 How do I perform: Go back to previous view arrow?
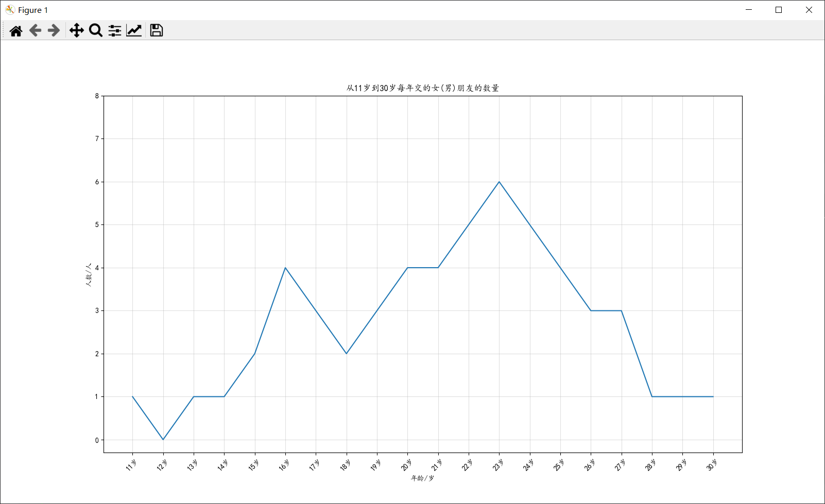[x=35, y=30]
